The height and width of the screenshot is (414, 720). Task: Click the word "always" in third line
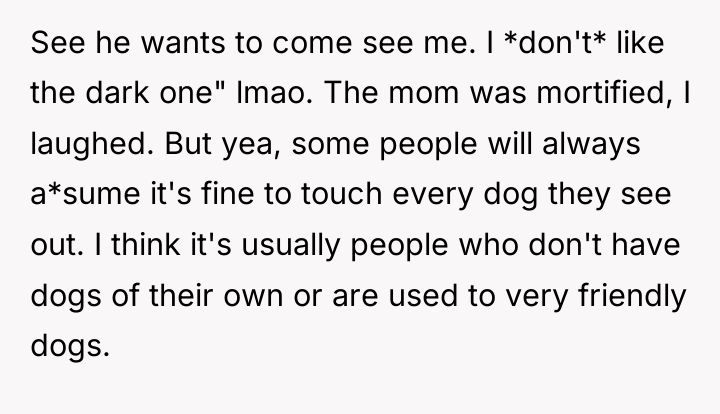[x=591, y=145]
